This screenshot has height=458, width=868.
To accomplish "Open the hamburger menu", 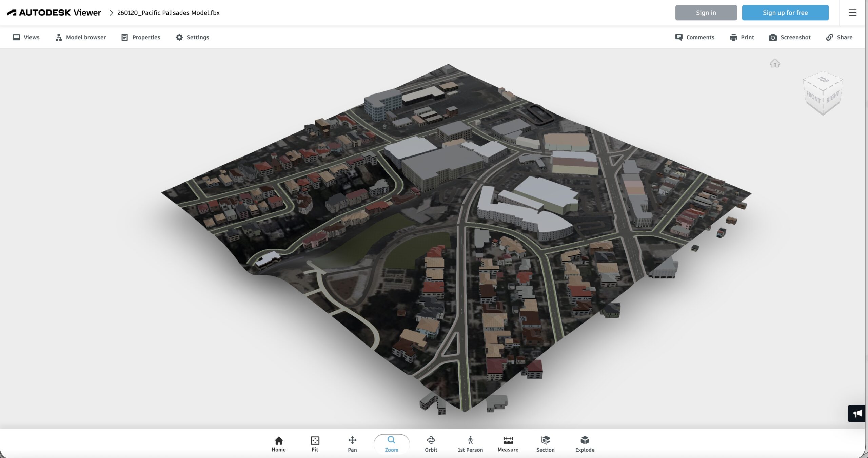I will pos(852,13).
